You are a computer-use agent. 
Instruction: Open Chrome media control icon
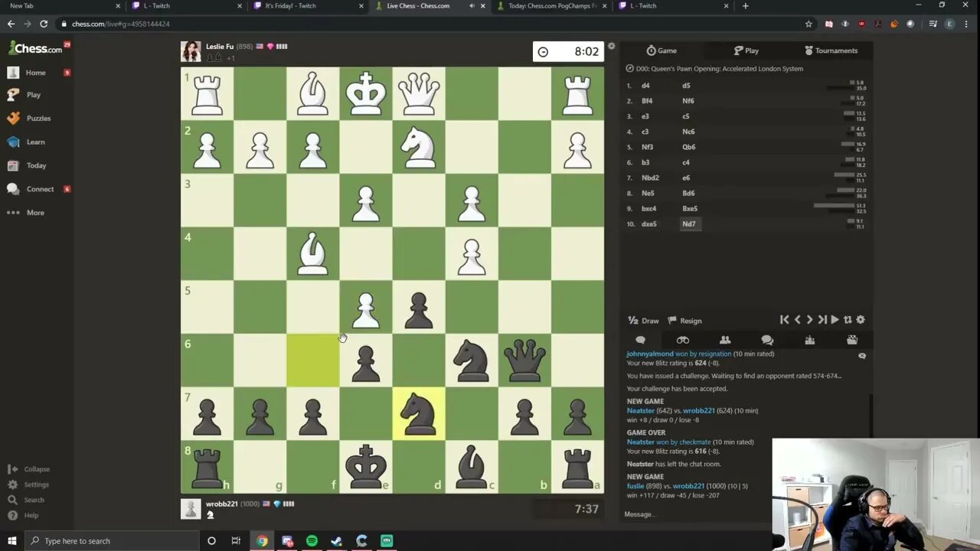[x=933, y=24]
